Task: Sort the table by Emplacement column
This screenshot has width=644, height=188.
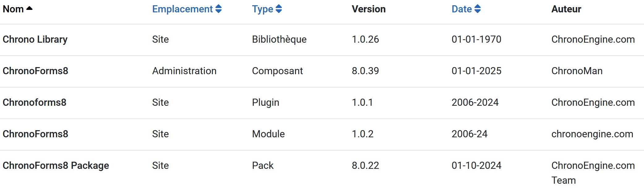Action: click(x=182, y=9)
